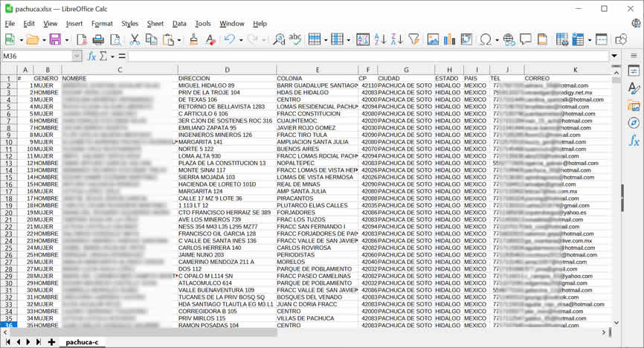Select row 20 header
The image size is (644, 348).
[9, 213]
